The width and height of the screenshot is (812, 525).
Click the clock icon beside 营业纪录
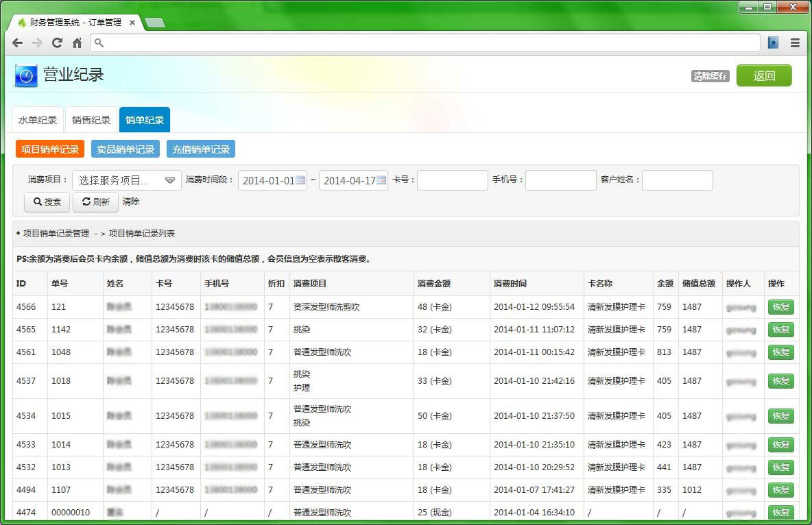[26, 75]
